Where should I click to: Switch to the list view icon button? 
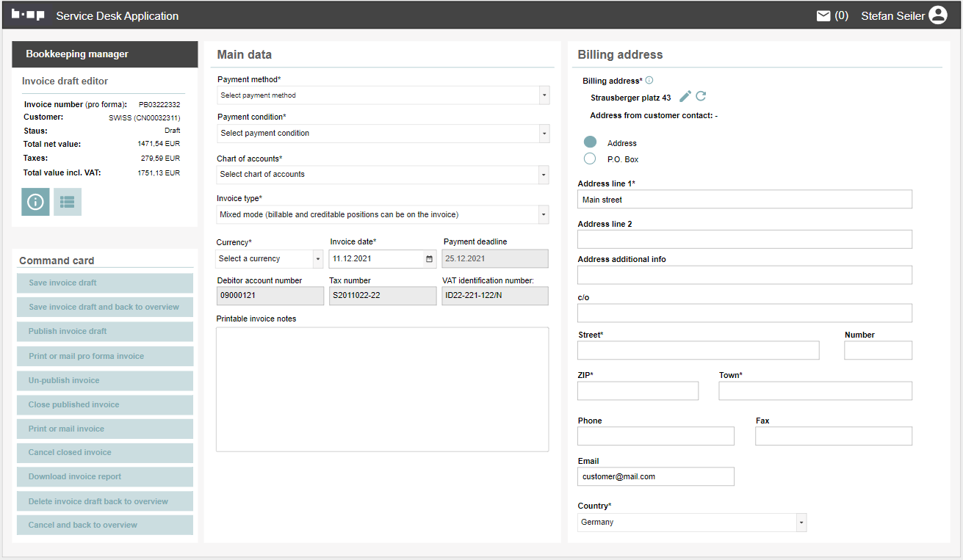[68, 202]
